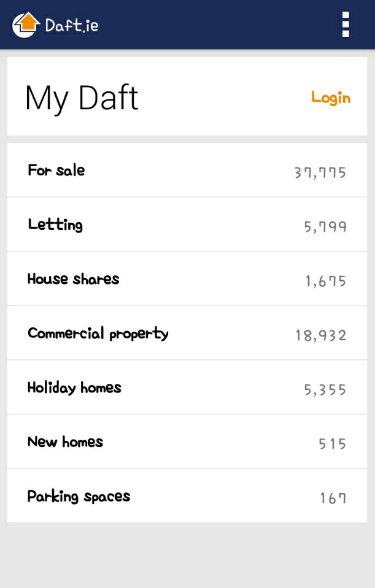Tap the 5,355 Holiday homes count

(x=325, y=389)
